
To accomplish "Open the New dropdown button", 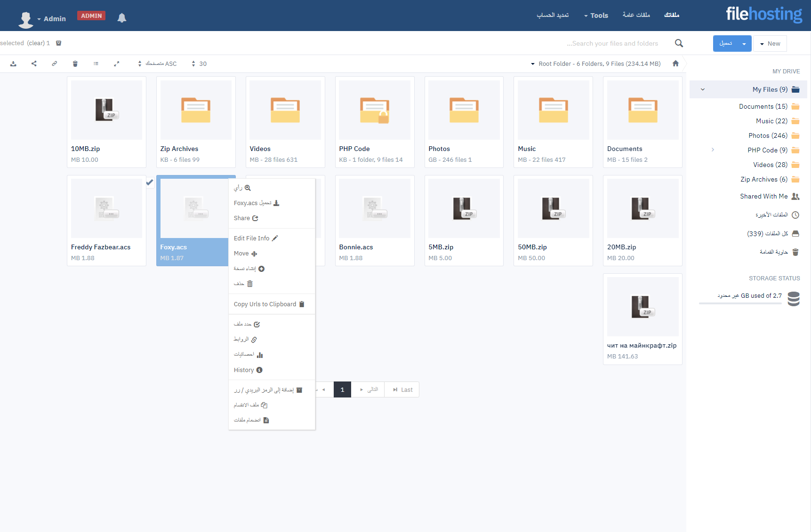I will coord(770,44).
